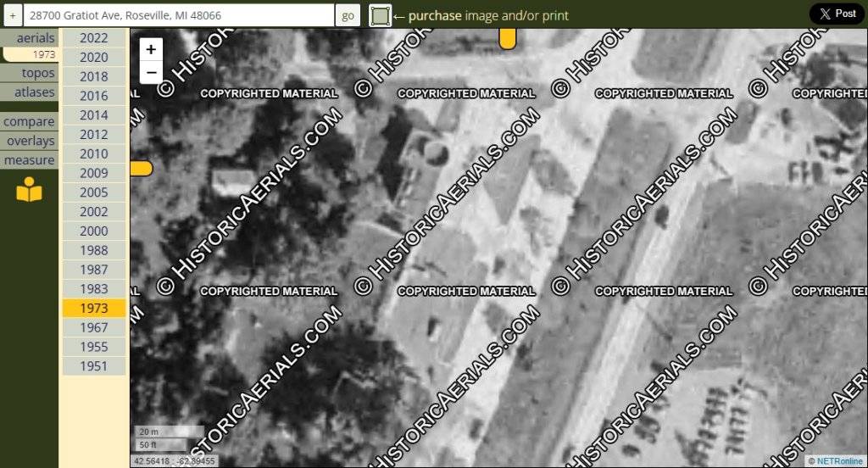The width and height of the screenshot is (868, 468).
Task: Click the plus button beside address field
Action: coord(12,15)
